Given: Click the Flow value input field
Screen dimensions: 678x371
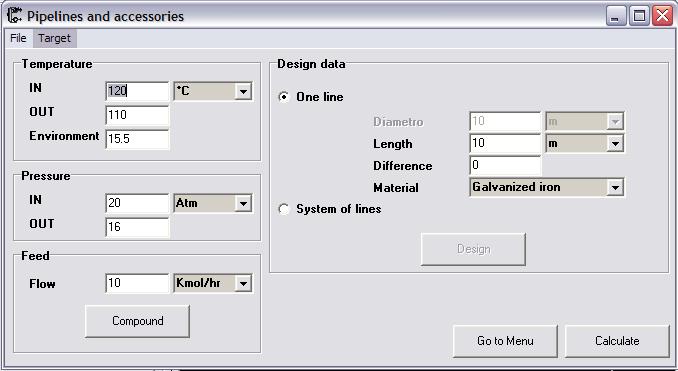Looking at the screenshot, I should (137, 284).
